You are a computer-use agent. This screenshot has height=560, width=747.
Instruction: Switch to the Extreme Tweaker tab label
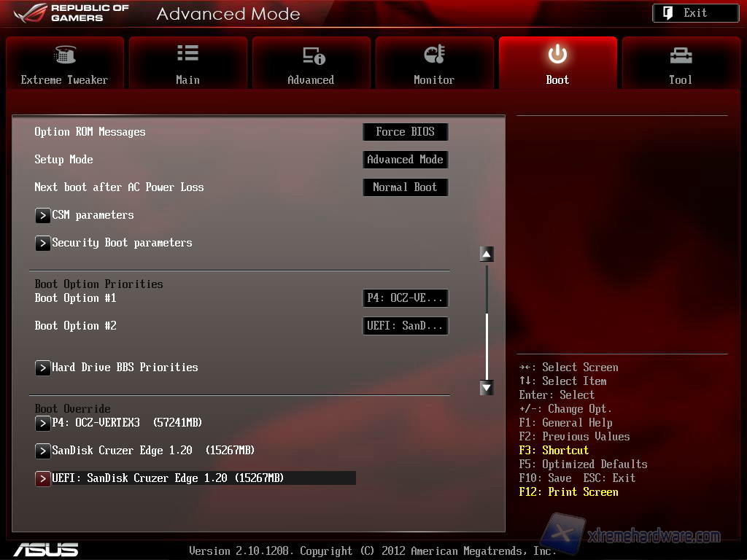[x=64, y=80]
